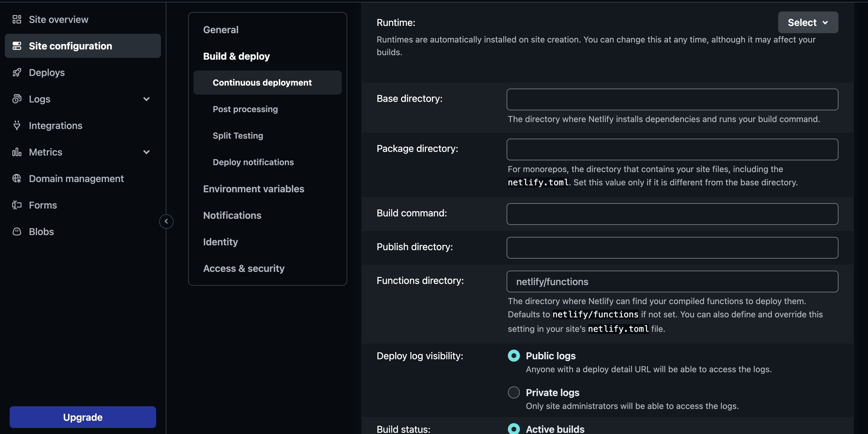Focus the Build command input field
Screen dimensions: 868x434
[672, 214]
